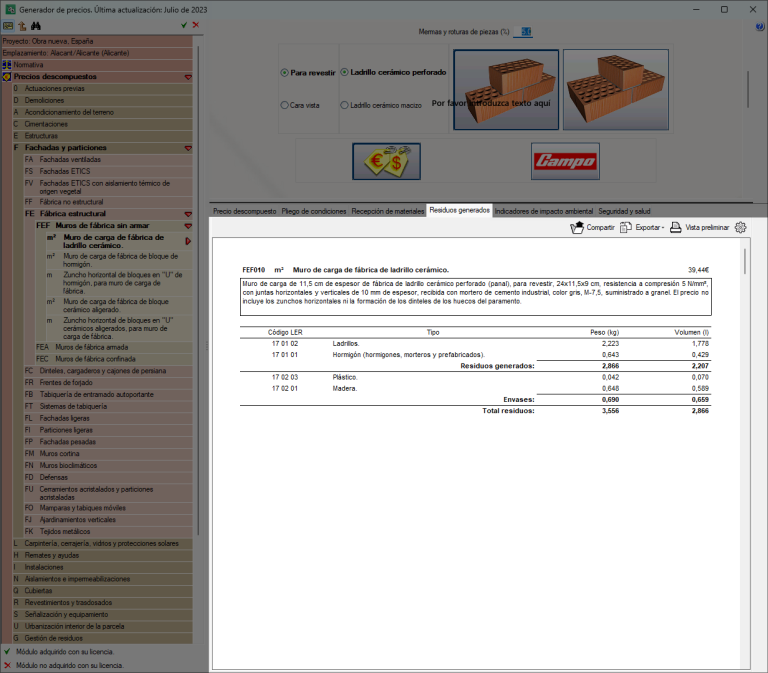Click the binoculars search icon
Viewport: 768px width, 673px height.
36,26
